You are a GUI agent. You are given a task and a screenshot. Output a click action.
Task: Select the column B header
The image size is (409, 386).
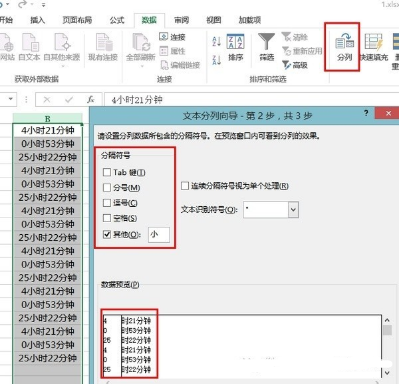(47, 118)
